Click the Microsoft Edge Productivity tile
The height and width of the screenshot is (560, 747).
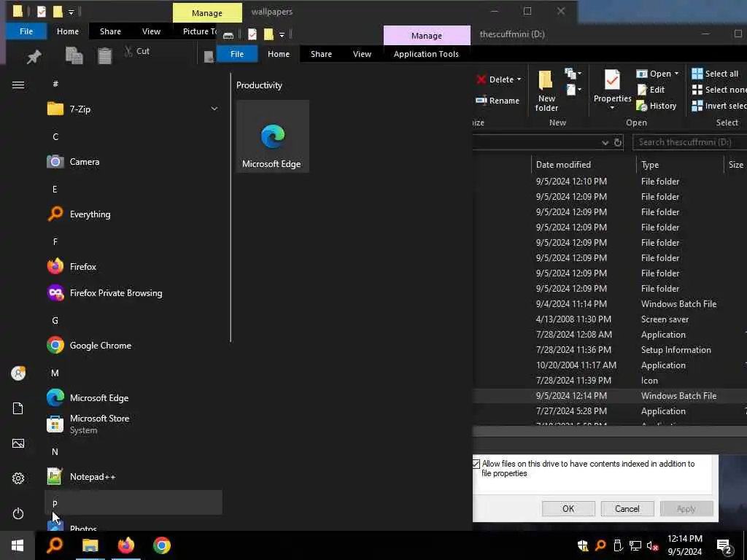[x=273, y=136]
